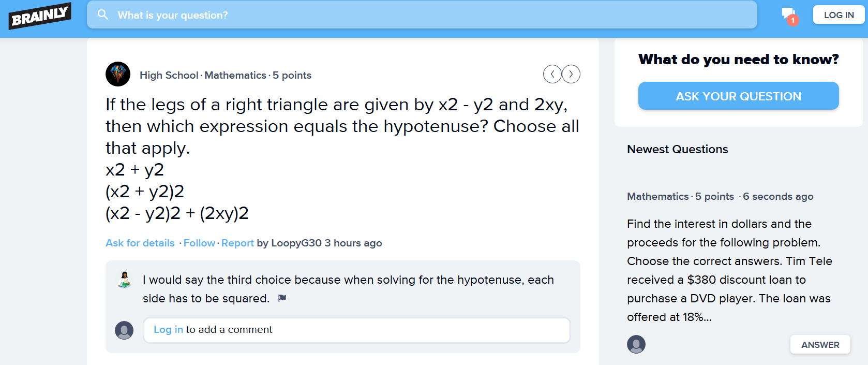Click the gray user avatar by comment box
The image size is (868, 365).
coord(124,330)
